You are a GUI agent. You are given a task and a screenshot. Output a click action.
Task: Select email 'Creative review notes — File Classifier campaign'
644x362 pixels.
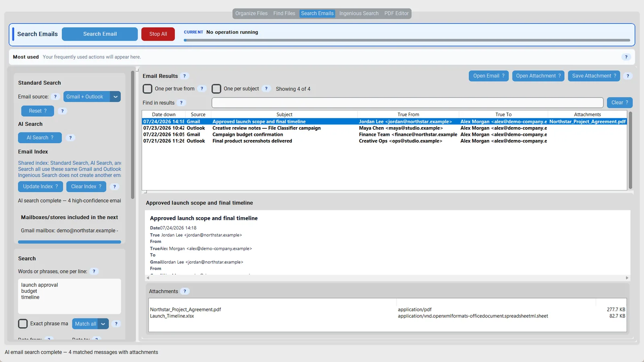click(384, 128)
